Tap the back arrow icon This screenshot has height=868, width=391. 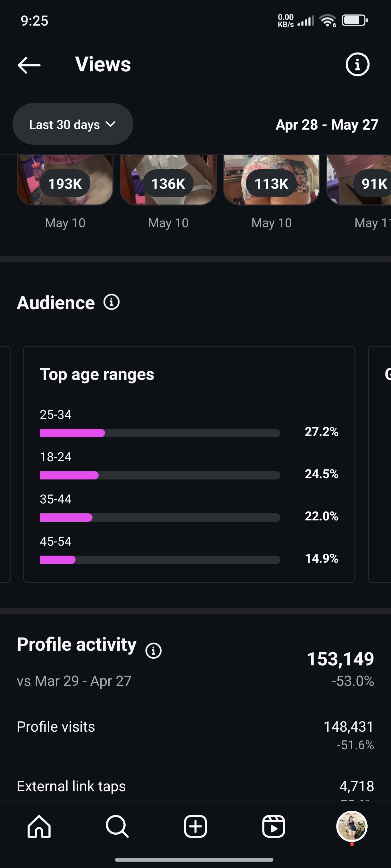[x=29, y=65]
